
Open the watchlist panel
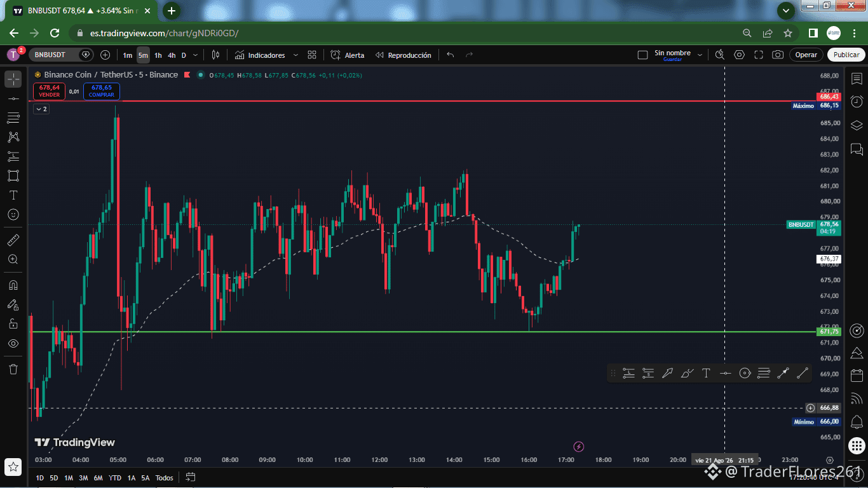point(857,79)
